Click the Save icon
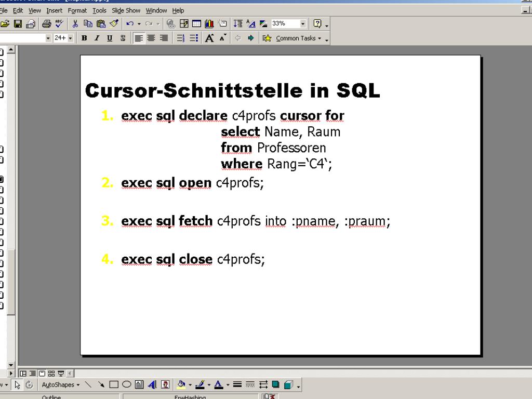This screenshot has height=399, width=532. coord(18,24)
